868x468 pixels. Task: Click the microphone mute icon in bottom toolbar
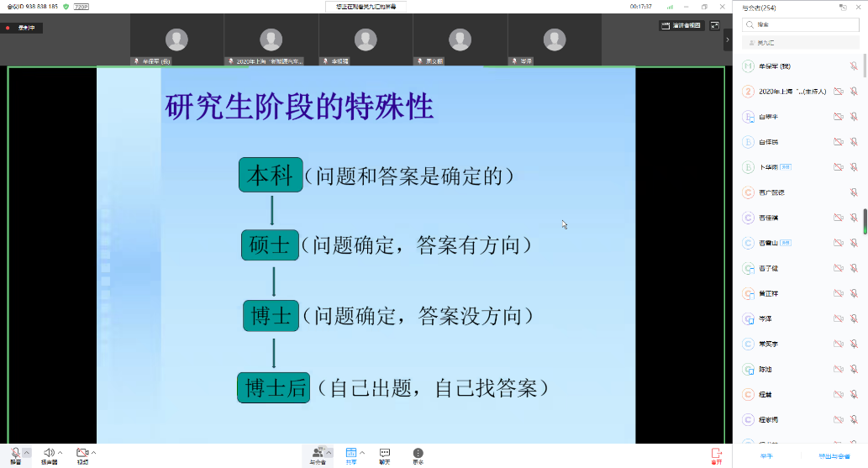[x=15, y=453]
